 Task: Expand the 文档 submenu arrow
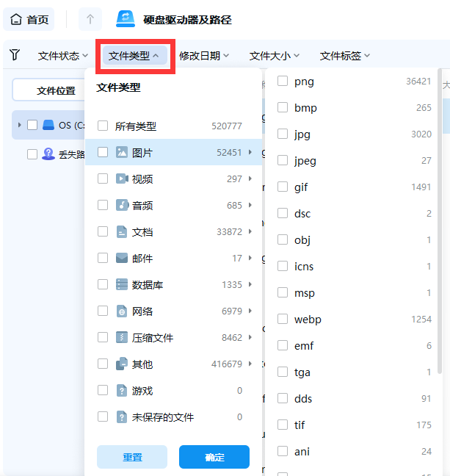250,231
